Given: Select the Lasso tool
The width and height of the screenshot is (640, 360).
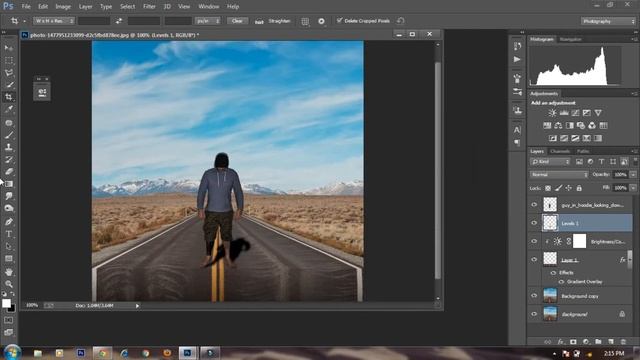Looking at the screenshot, I should 9,73.
